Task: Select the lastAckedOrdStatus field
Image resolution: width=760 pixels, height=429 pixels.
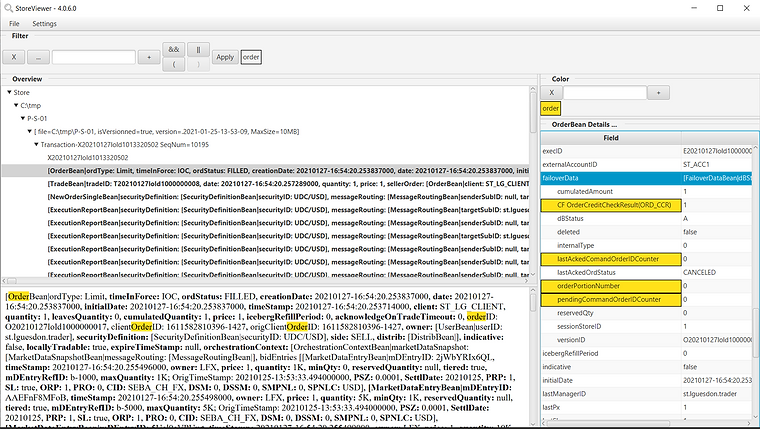Action: (x=611, y=272)
